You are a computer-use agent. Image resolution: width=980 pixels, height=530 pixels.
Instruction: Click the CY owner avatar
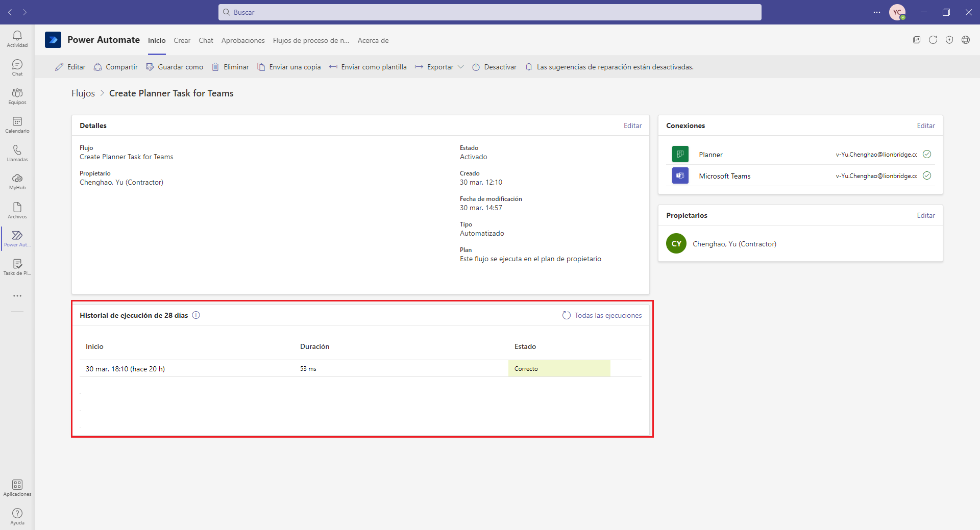pyautogui.click(x=676, y=243)
